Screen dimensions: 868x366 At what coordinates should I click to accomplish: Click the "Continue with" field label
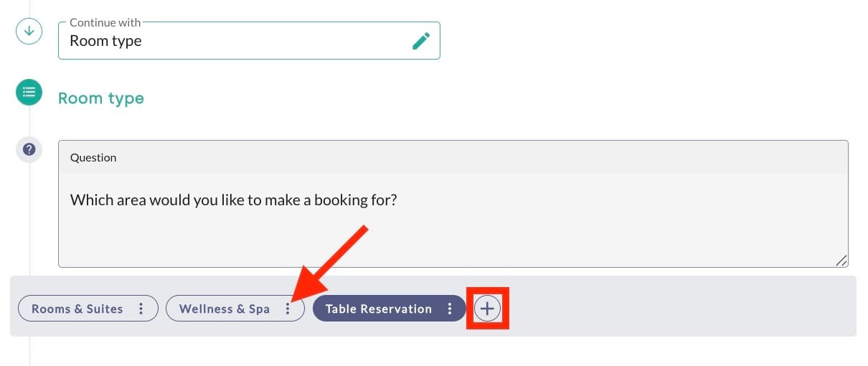(105, 23)
